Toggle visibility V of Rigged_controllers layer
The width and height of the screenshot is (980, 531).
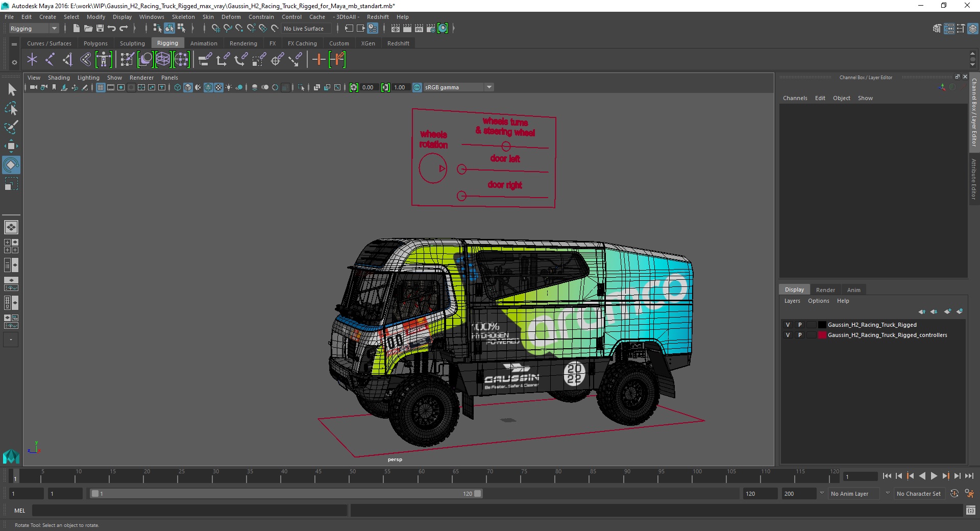pyautogui.click(x=788, y=335)
